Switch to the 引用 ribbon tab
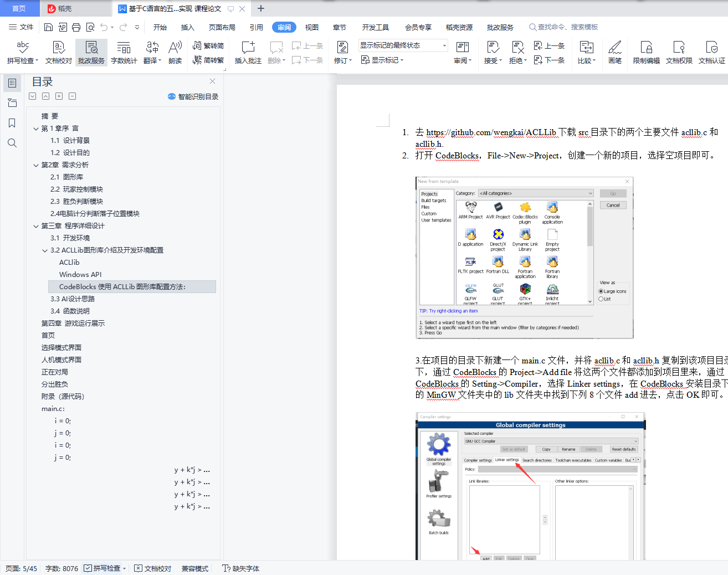 [257, 27]
